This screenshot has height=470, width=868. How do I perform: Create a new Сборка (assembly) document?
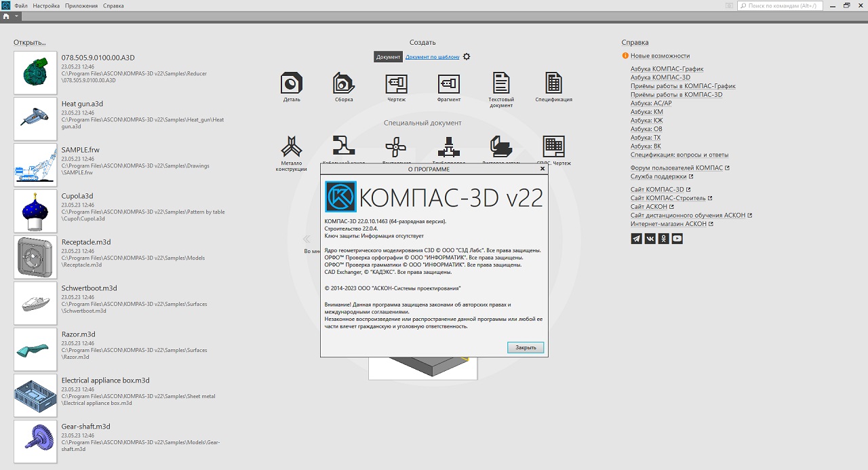[344, 83]
